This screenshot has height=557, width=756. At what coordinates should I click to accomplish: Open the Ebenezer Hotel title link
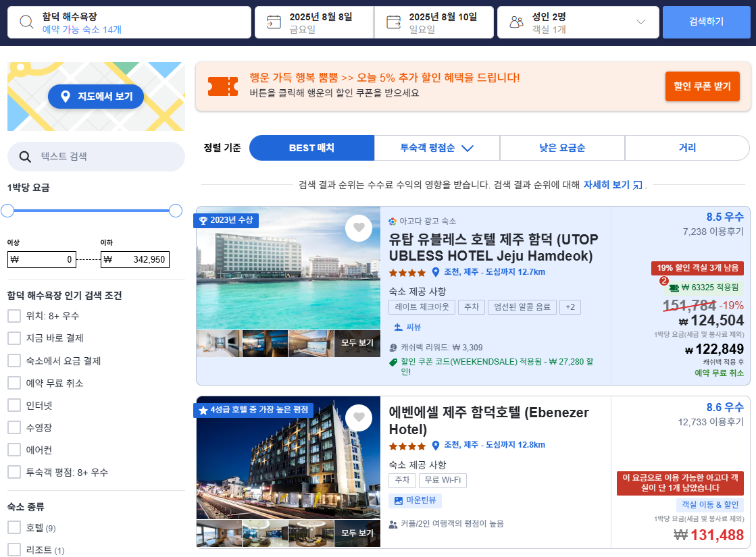pos(489,421)
